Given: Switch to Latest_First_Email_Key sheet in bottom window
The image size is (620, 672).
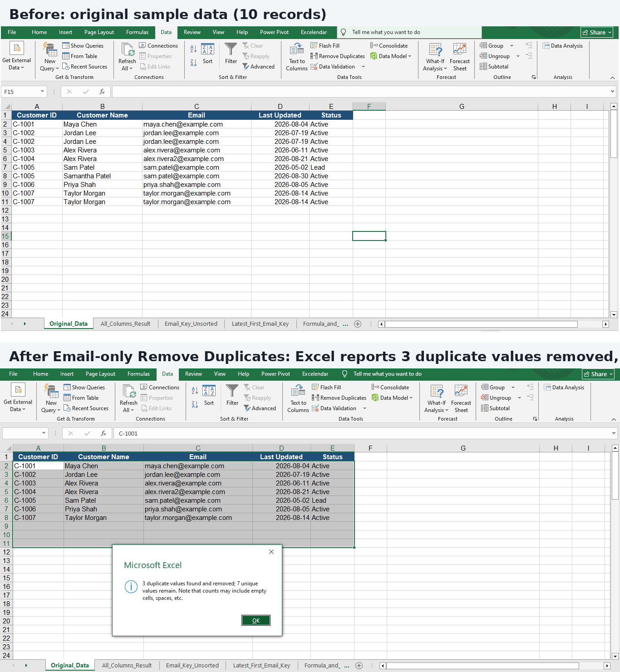Looking at the screenshot, I should pyautogui.click(x=261, y=666).
